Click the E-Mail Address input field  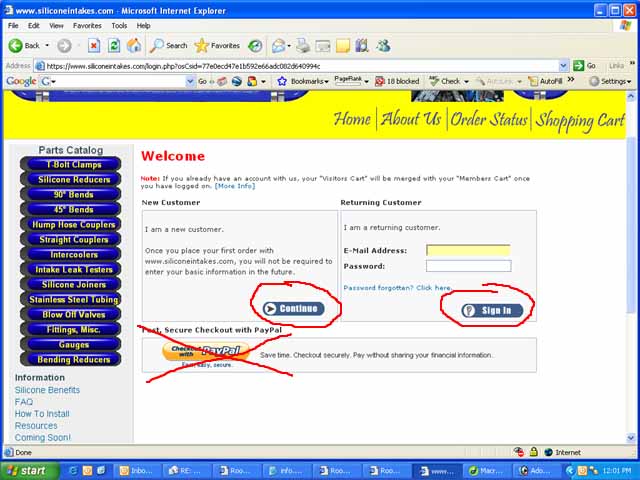pos(468,250)
